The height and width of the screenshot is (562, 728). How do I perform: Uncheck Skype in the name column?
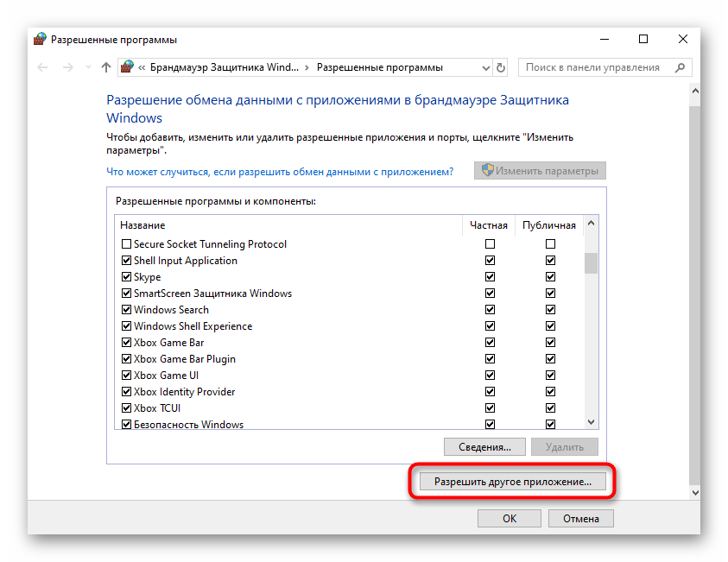[x=126, y=277]
